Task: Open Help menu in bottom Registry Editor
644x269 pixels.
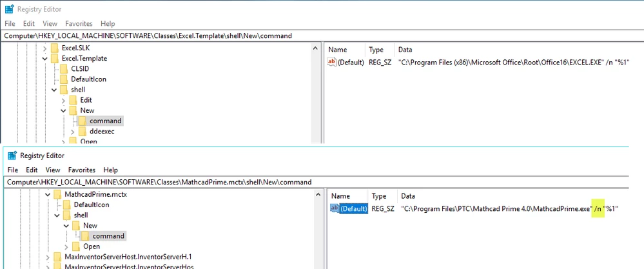Action: point(110,170)
